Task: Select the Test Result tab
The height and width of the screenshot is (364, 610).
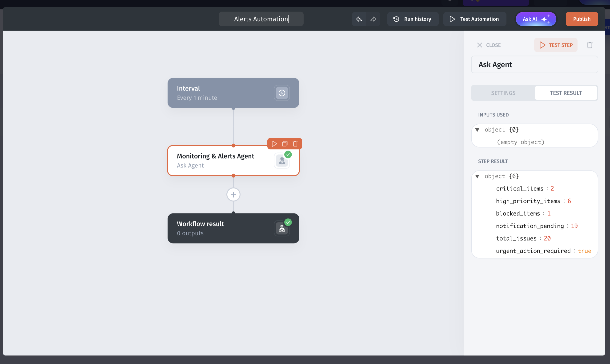Action: [x=566, y=93]
